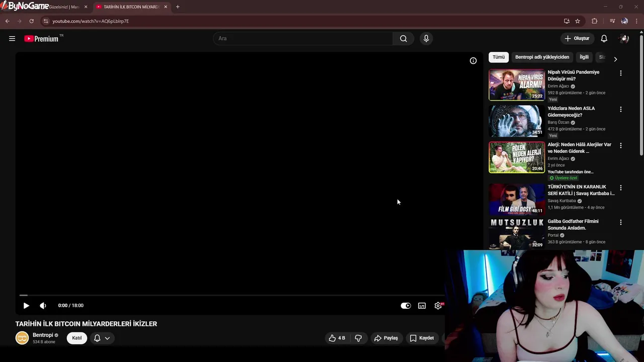Select the İlgili filter chip

tap(584, 57)
